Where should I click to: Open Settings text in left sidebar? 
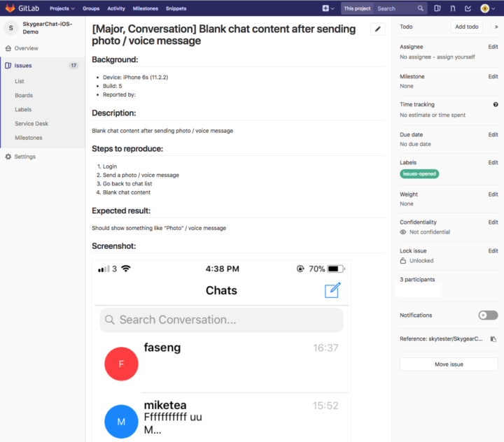click(x=25, y=157)
